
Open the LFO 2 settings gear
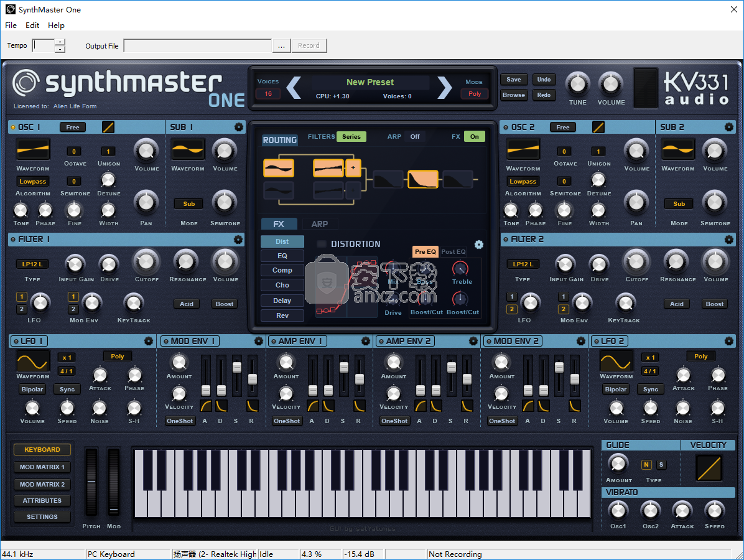click(x=729, y=341)
